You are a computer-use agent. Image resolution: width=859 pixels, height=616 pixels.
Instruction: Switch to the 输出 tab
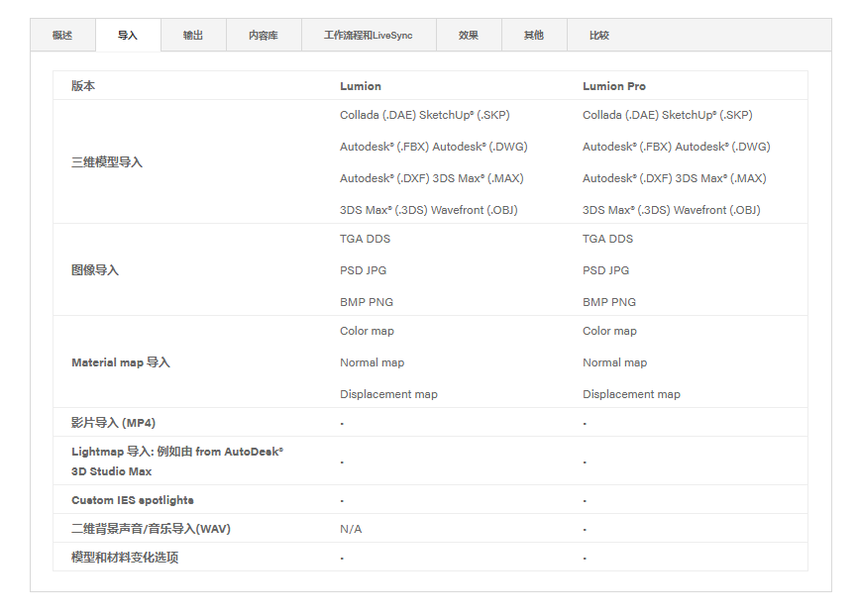tap(193, 36)
